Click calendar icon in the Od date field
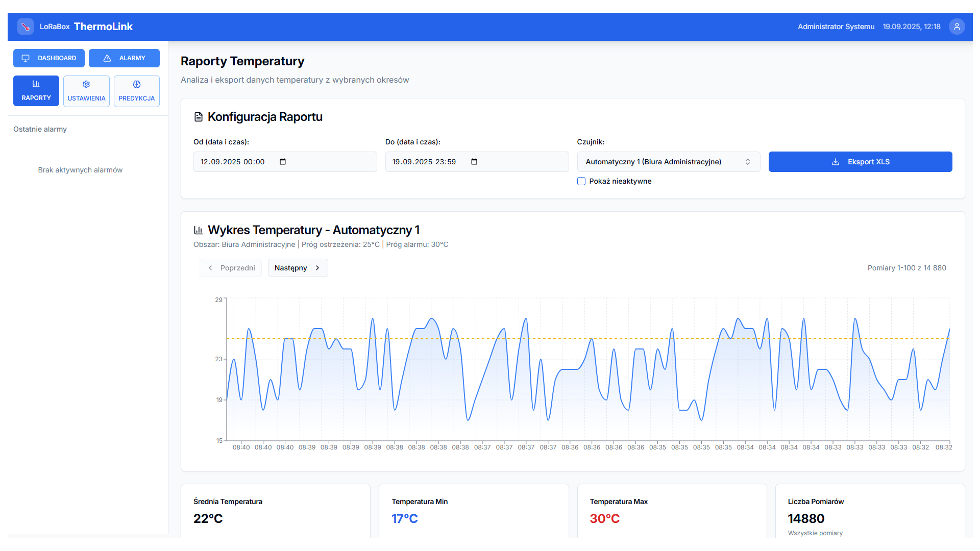980x551 pixels. point(283,162)
